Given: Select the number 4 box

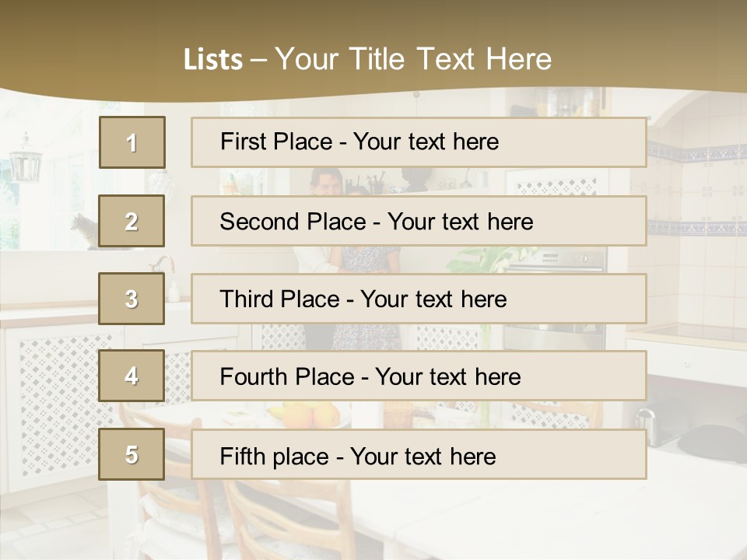Looking at the screenshot, I should coord(132,376).
